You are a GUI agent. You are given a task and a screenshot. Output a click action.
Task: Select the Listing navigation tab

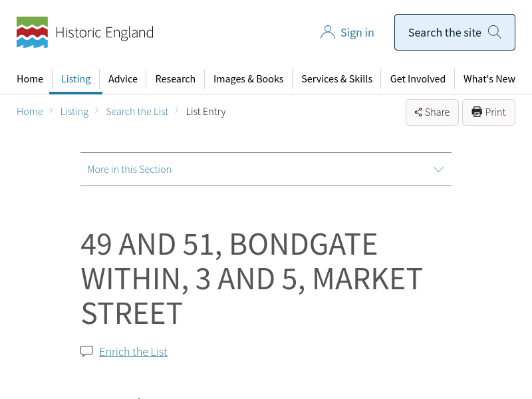click(x=76, y=78)
